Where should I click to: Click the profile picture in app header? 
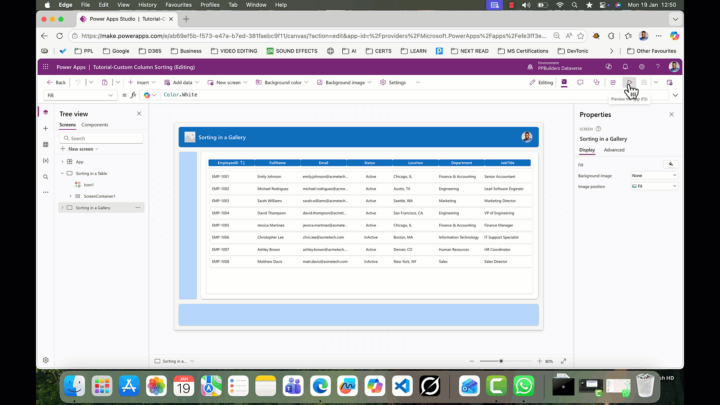click(527, 137)
